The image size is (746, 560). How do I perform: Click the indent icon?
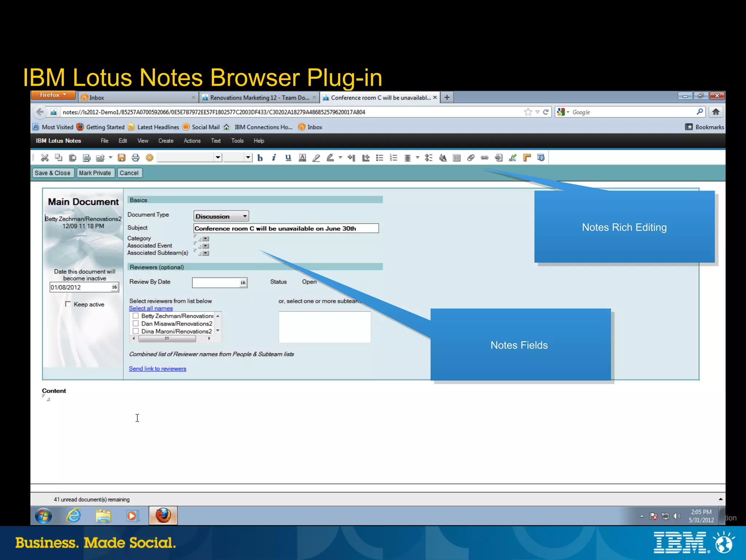click(x=352, y=158)
